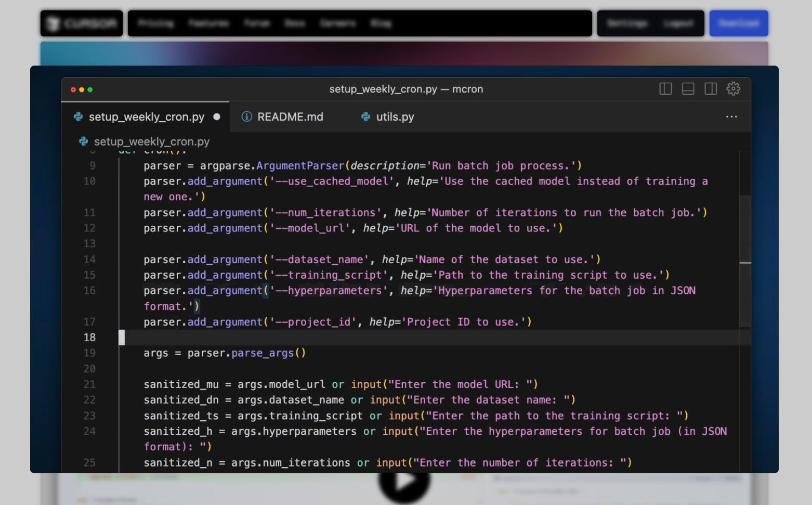This screenshot has height=505, width=812.
Task: Open the Pricing link in the navigation bar
Action: point(155,23)
